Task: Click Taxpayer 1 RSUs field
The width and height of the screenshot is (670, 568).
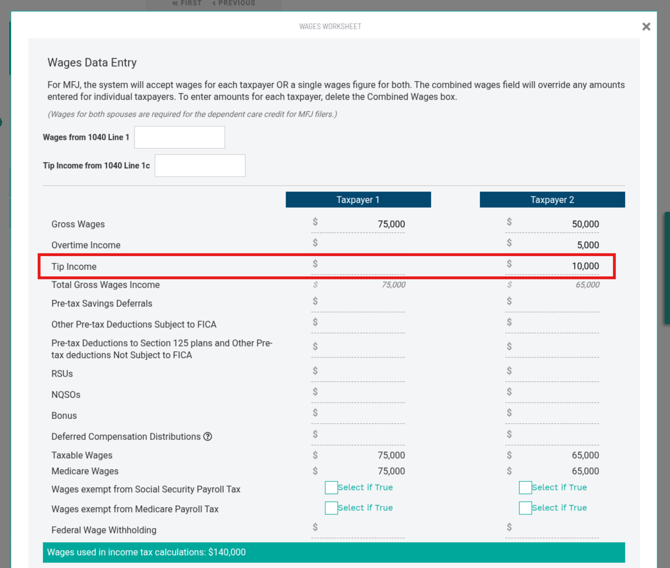Action: [358, 373]
